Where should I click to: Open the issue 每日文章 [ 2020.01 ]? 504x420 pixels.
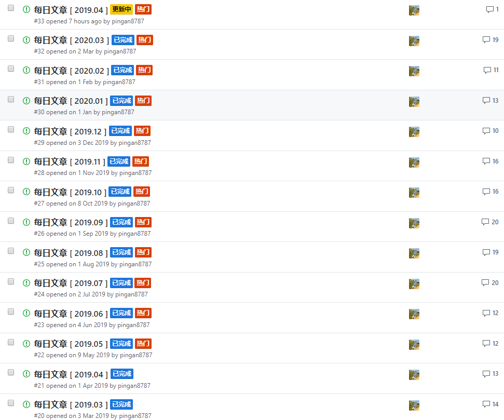click(x=71, y=101)
